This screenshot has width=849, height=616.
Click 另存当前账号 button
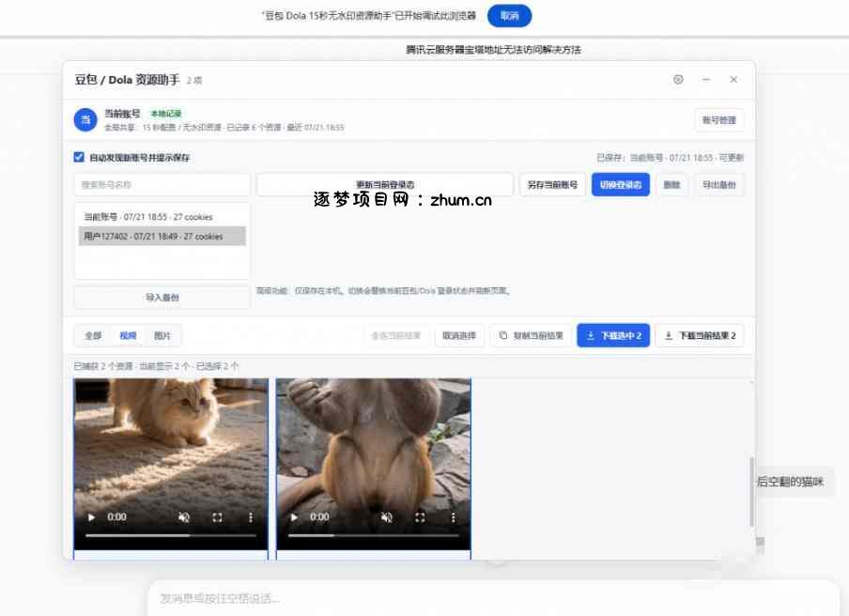point(552,185)
